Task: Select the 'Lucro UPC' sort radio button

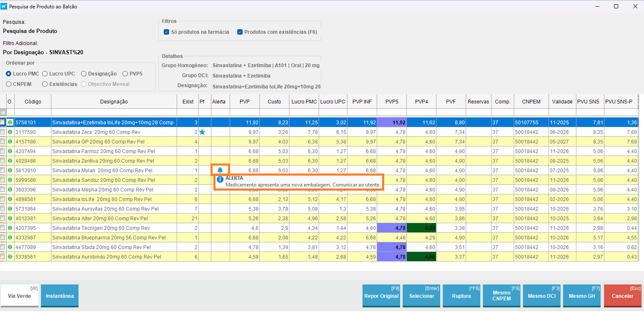Action: pos(45,74)
